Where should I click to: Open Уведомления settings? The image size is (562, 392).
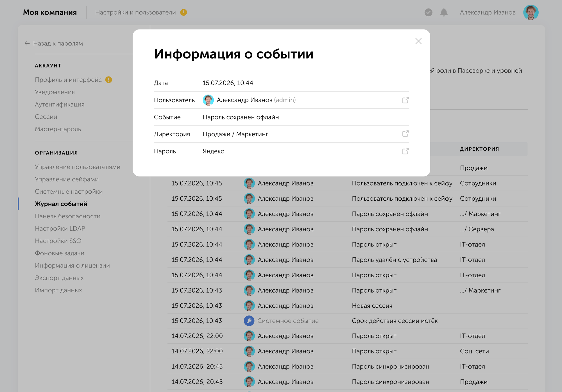point(55,92)
